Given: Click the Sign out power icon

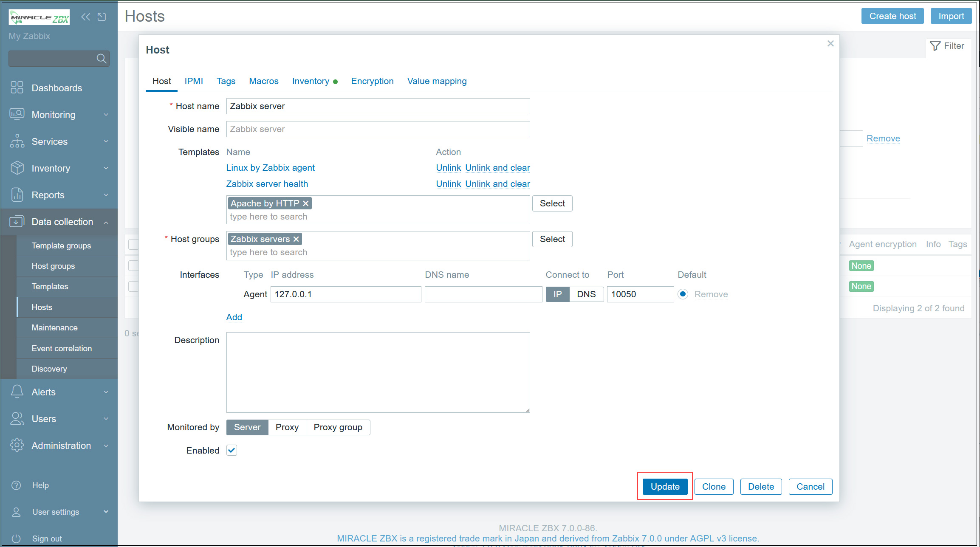Looking at the screenshot, I should coord(16,539).
